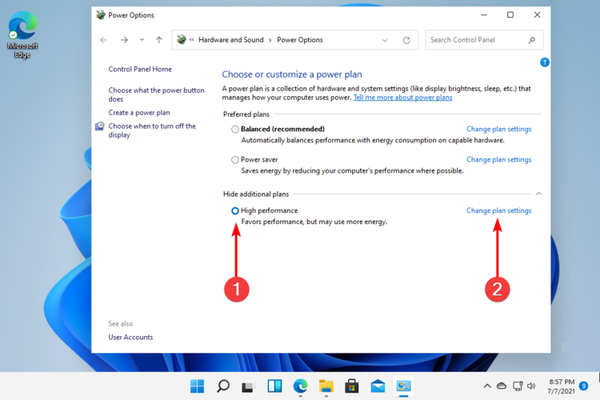Click the Up one level arrow
Image resolution: width=600 pixels, height=400 pixels.
point(158,40)
